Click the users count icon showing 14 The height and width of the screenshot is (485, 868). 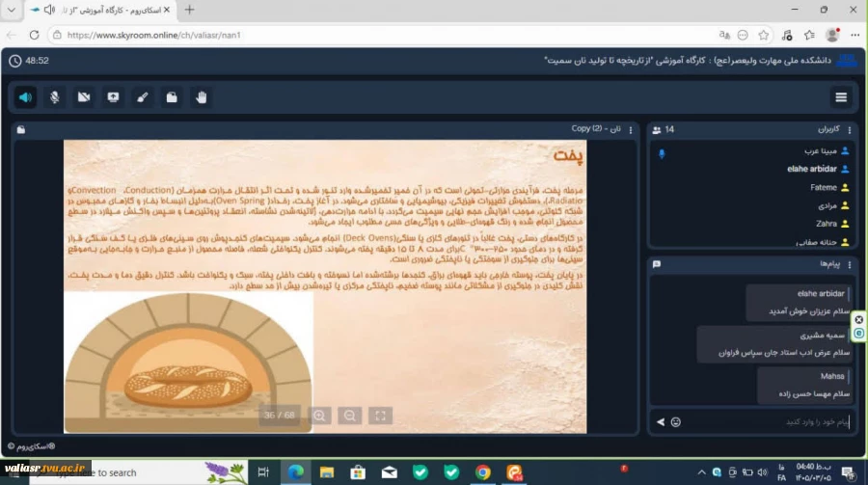pos(657,129)
